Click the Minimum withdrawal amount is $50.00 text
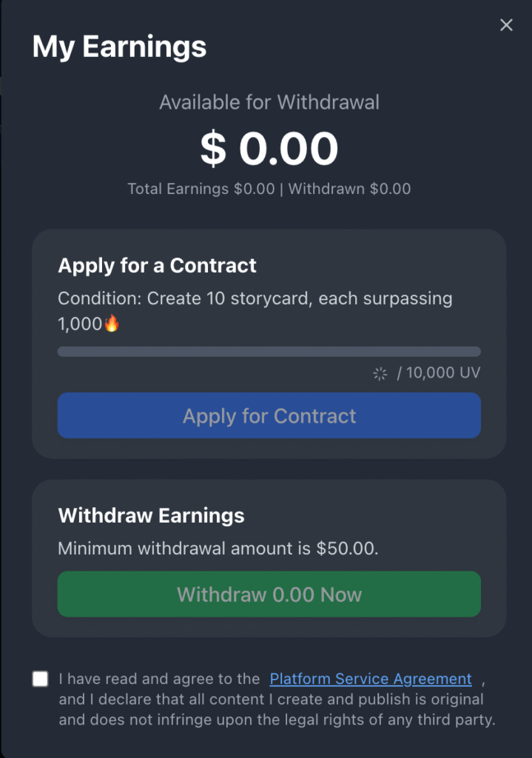The image size is (532, 758). click(218, 549)
